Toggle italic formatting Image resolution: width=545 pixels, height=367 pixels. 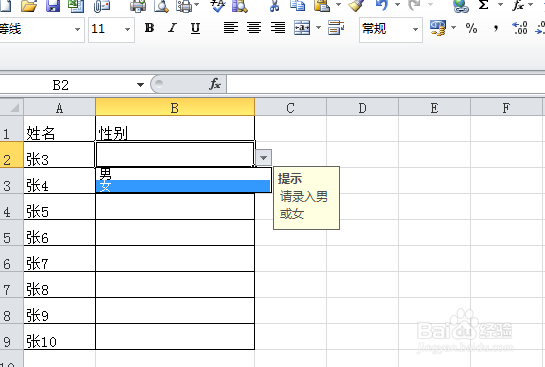(x=172, y=28)
